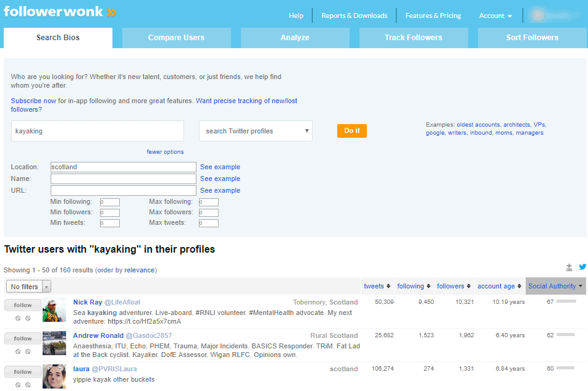
Task: Share results via the Twitter bird icon
Action: (x=582, y=266)
